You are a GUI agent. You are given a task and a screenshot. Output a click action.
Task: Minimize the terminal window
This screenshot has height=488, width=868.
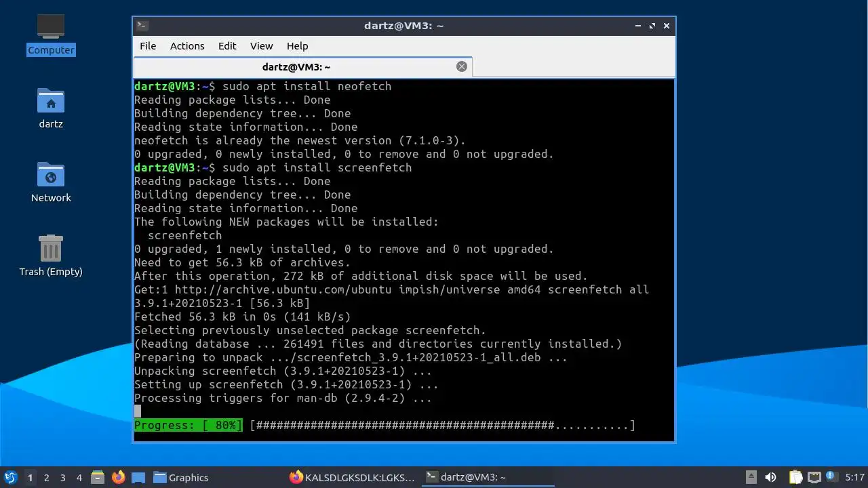coord(639,26)
